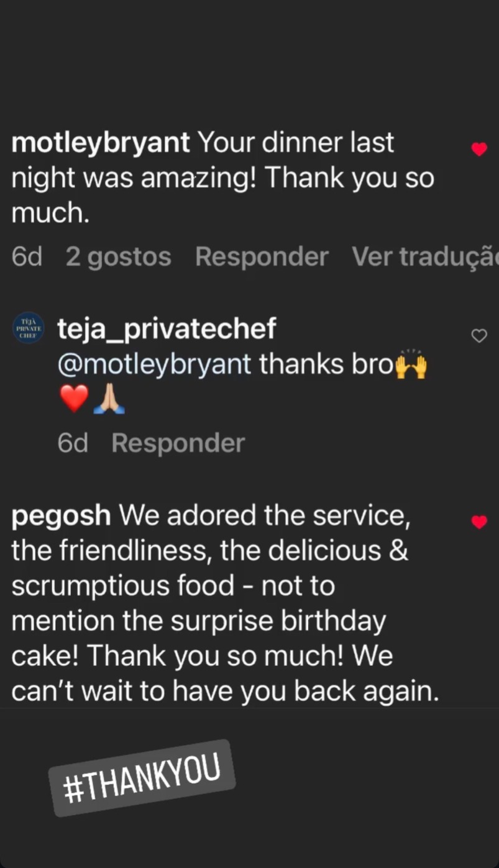This screenshot has width=499, height=868.
Task: Open motleybryant's profile from the username
Action: (x=101, y=143)
